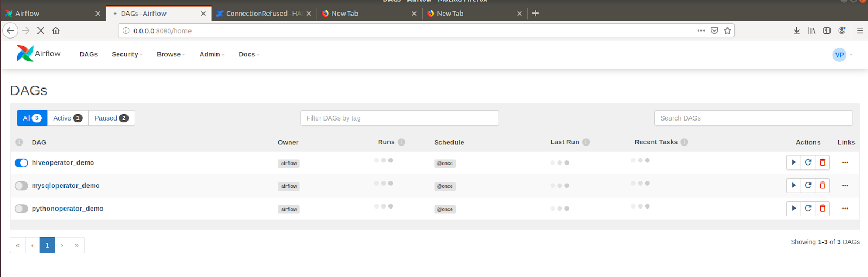Open links ellipsis for hiveoperator_demo
The width and height of the screenshot is (868, 277).
pos(845,162)
